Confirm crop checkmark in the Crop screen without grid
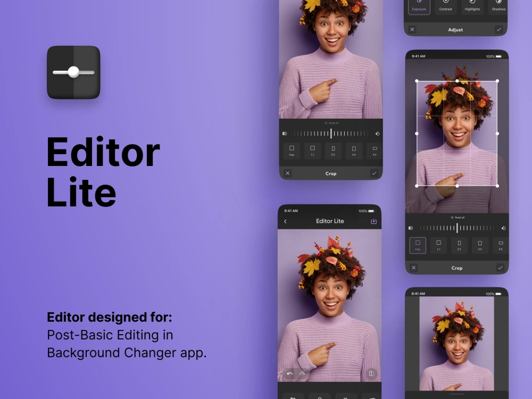Screen dimensions: 532x399 click(374, 173)
